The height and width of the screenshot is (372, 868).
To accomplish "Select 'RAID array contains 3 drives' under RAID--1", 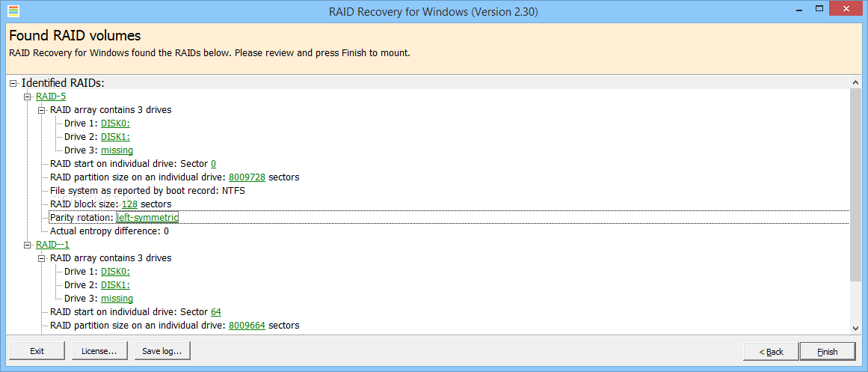I will [111, 258].
